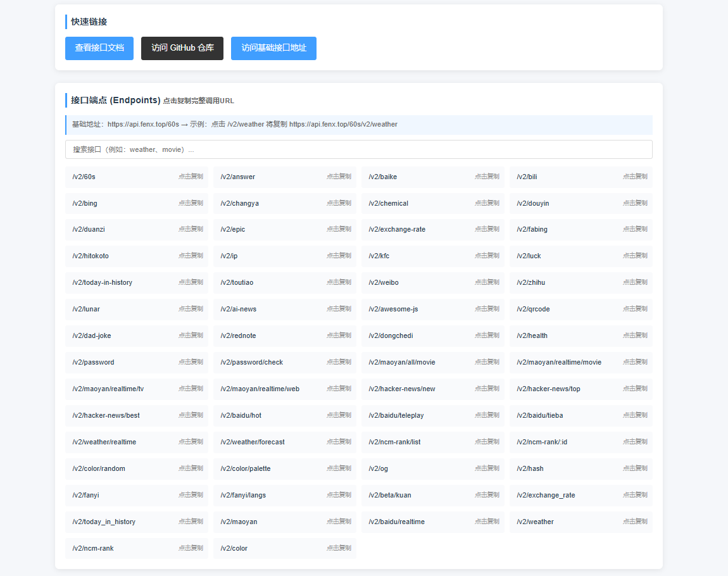The height and width of the screenshot is (576, 728).
Task: Copy the /v2/hitokoto endpoint
Action: [136, 256]
